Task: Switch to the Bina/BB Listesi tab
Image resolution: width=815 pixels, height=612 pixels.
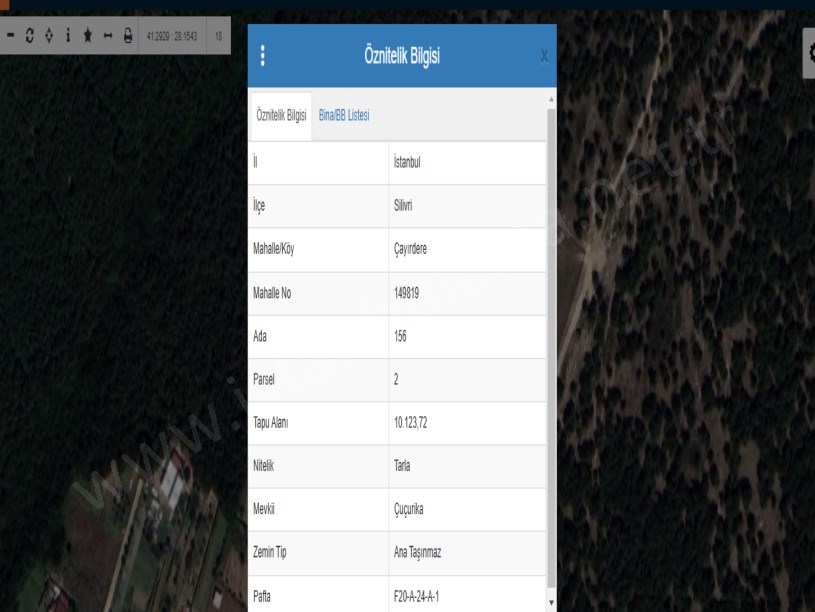Action: click(x=344, y=116)
